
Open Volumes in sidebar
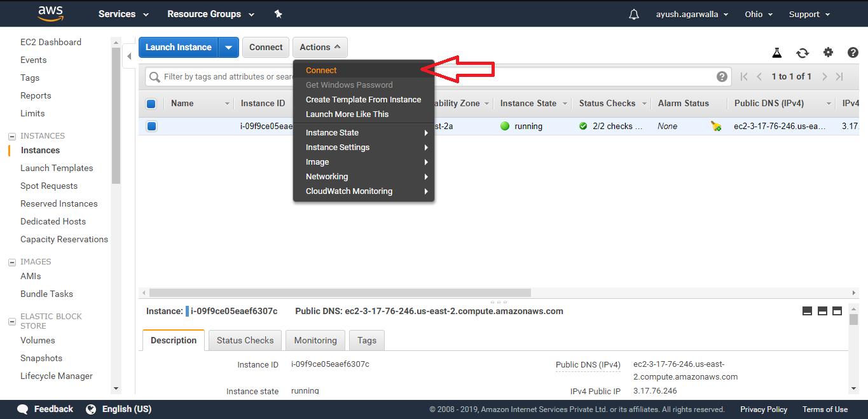pos(38,340)
